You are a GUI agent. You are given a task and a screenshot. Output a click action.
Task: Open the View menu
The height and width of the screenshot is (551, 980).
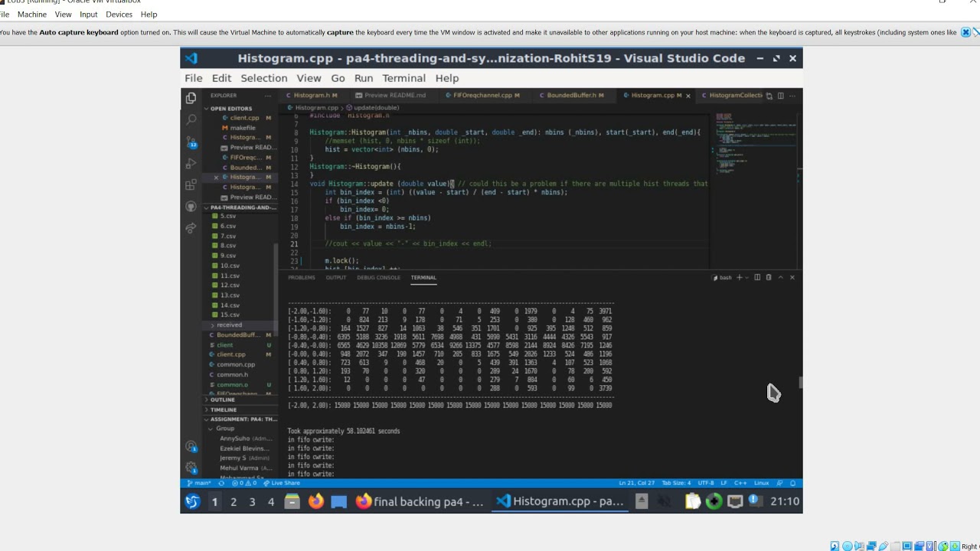tap(309, 78)
